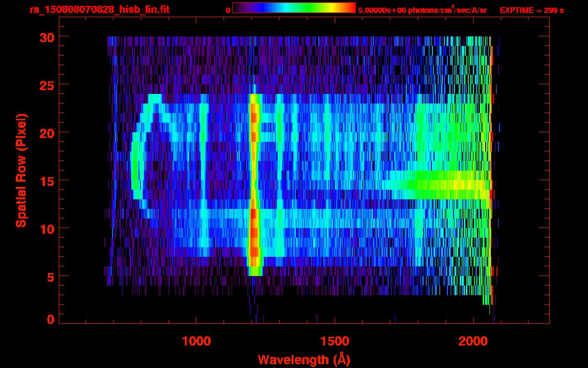Click the 15 tick label on y-axis
Viewport: 588px width, 368px height.
48,181
